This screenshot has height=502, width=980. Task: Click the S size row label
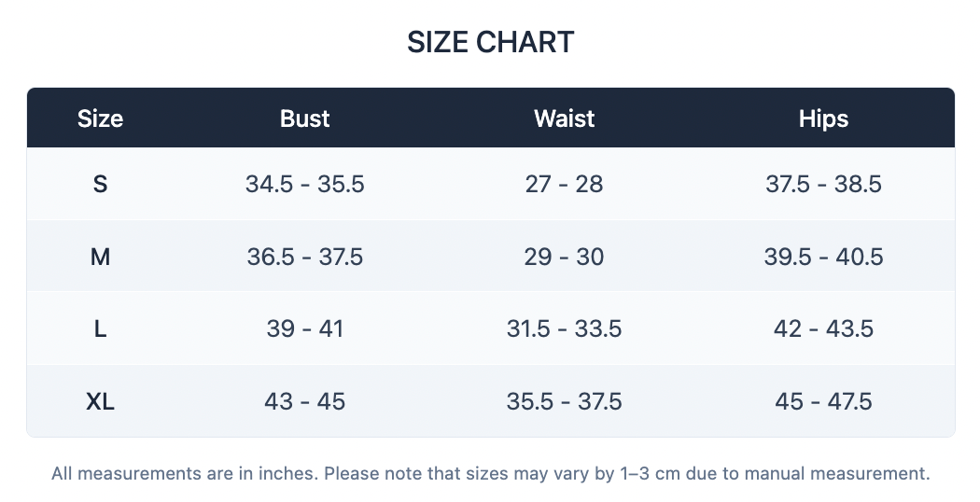click(x=100, y=184)
